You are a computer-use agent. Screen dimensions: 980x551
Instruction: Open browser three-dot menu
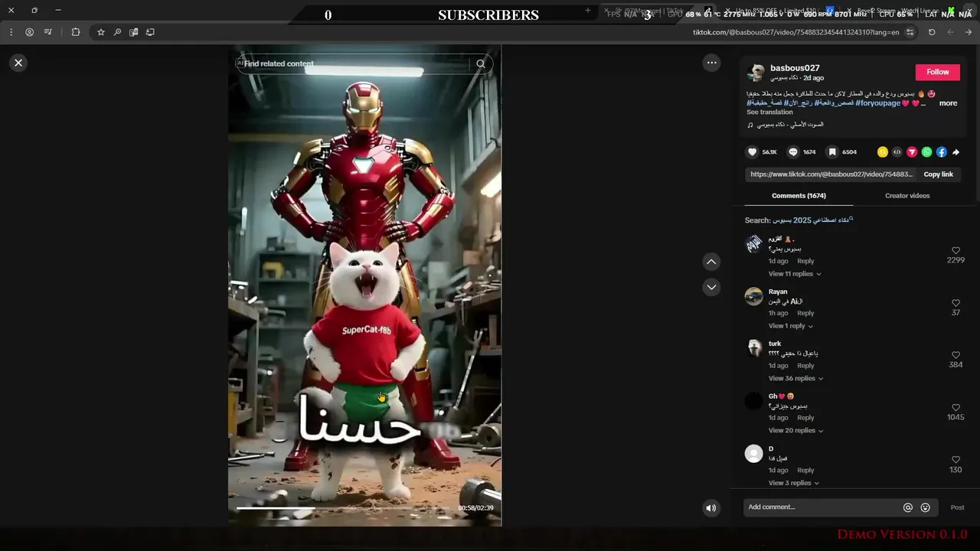pyautogui.click(x=11, y=32)
